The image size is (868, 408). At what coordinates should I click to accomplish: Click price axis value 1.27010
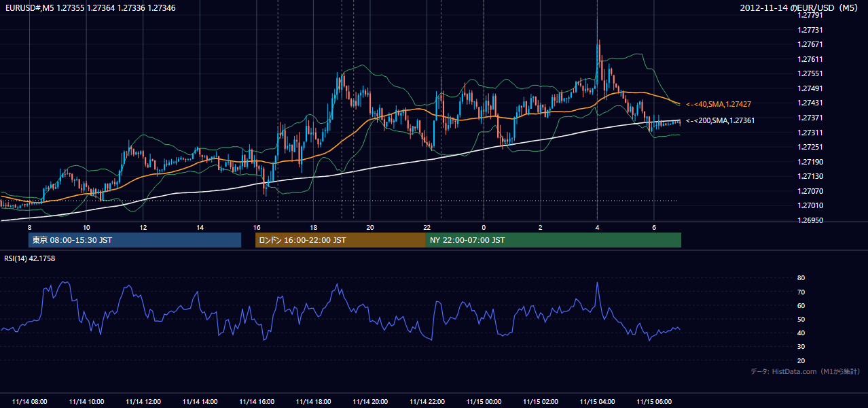(x=810, y=205)
